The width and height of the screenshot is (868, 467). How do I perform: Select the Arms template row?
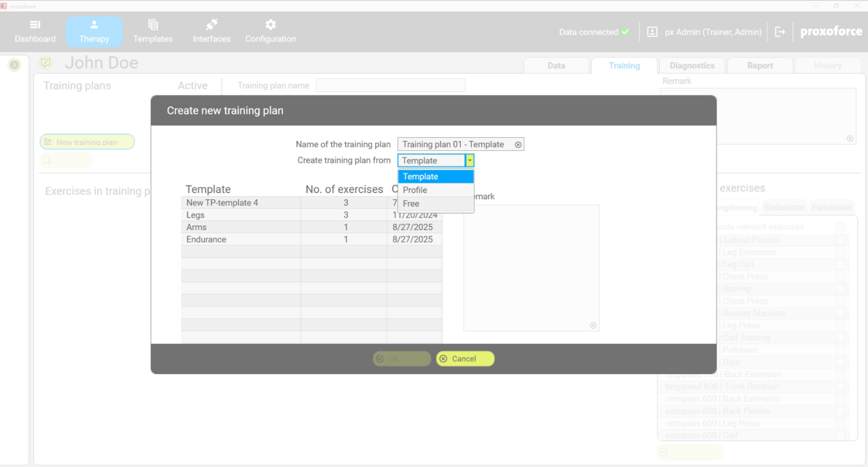coord(241,227)
